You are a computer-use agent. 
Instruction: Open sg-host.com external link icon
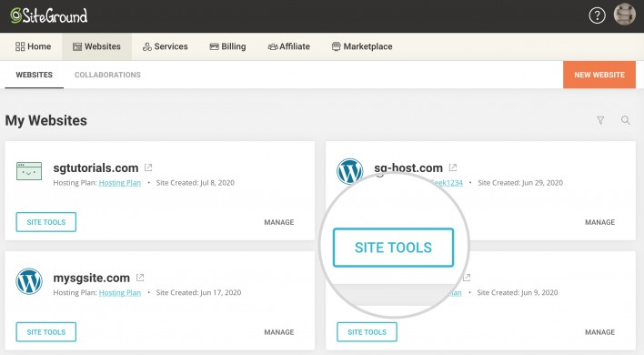click(x=453, y=167)
